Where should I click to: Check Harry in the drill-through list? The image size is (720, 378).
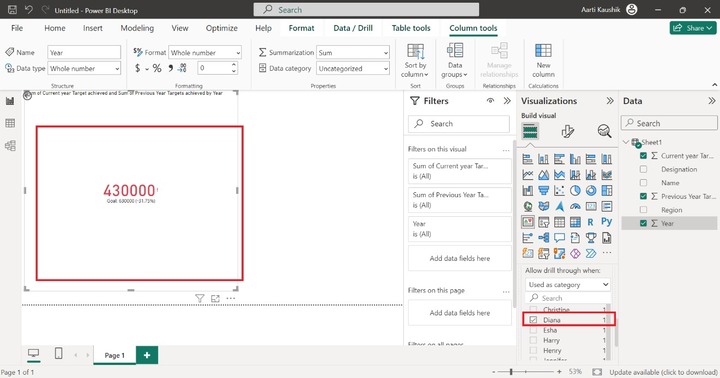point(533,340)
